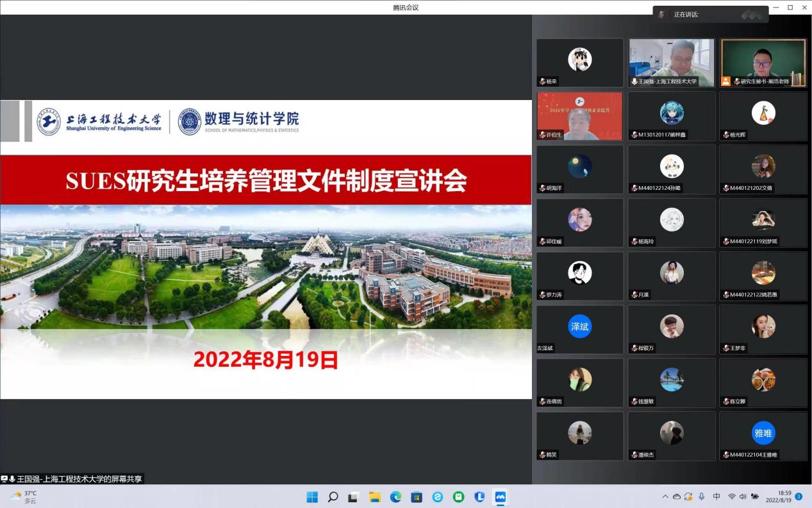The height and width of the screenshot is (508, 812).
Task: Open File Explorer from the taskbar
Action: pyautogui.click(x=375, y=497)
